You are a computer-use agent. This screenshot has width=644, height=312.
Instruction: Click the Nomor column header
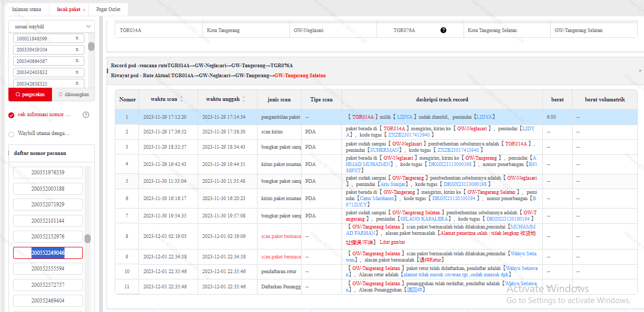[127, 99]
